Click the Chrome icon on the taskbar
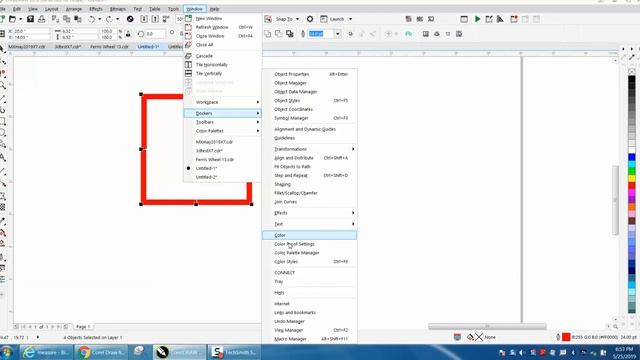The width and height of the screenshot is (640, 360). click(84, 352)
